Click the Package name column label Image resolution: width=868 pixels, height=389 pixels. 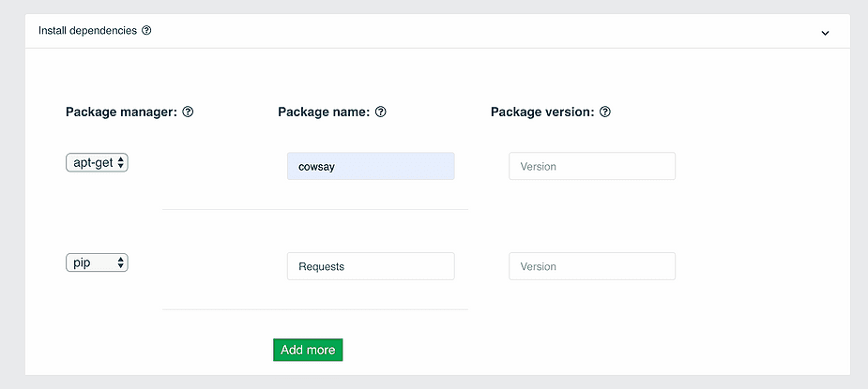324,112
